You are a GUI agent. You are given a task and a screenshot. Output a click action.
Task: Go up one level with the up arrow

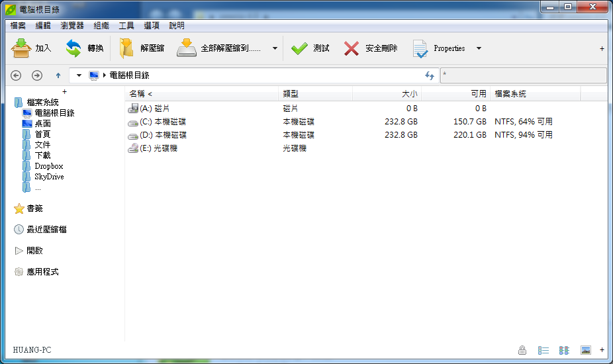tap(58, 75)
